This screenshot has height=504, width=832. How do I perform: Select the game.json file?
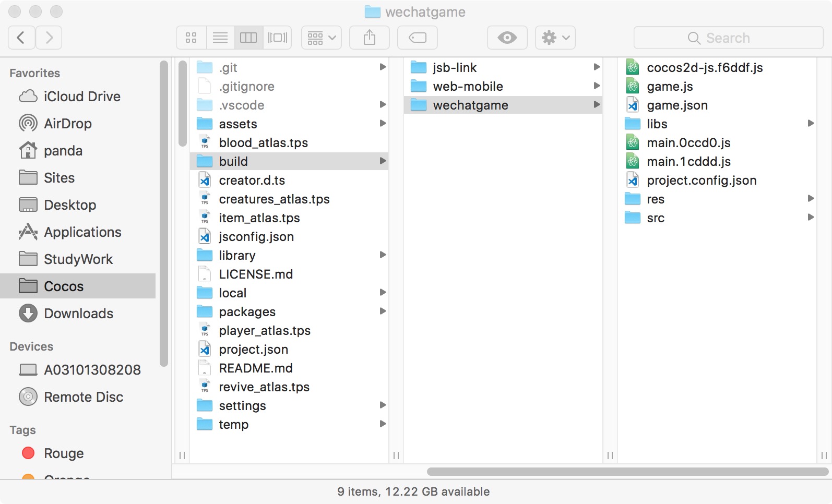[717, 105]
